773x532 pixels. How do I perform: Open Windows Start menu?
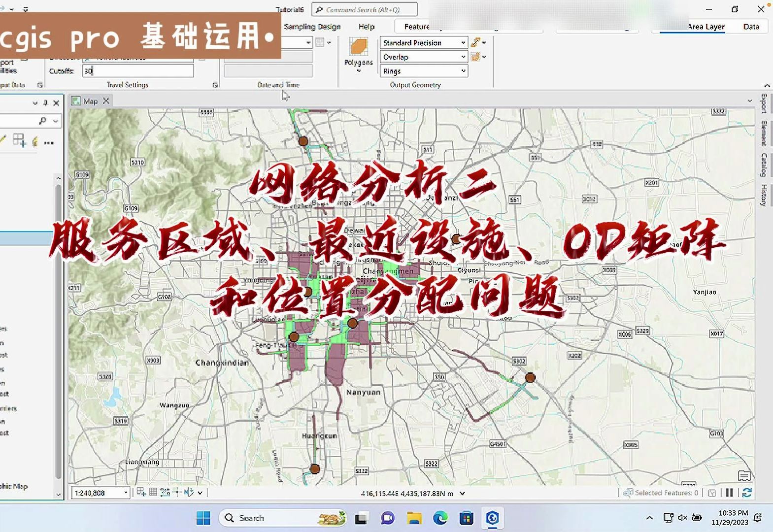pos(203,518)
